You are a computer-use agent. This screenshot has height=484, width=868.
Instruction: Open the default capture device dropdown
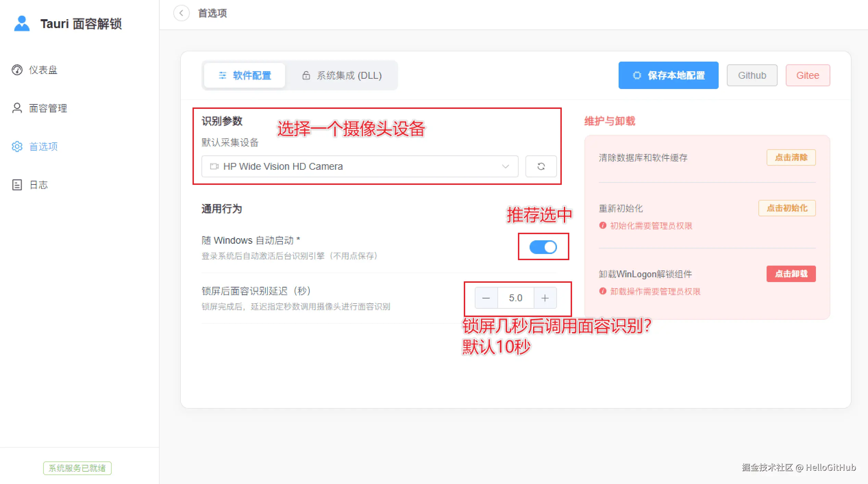coord(359,166)
